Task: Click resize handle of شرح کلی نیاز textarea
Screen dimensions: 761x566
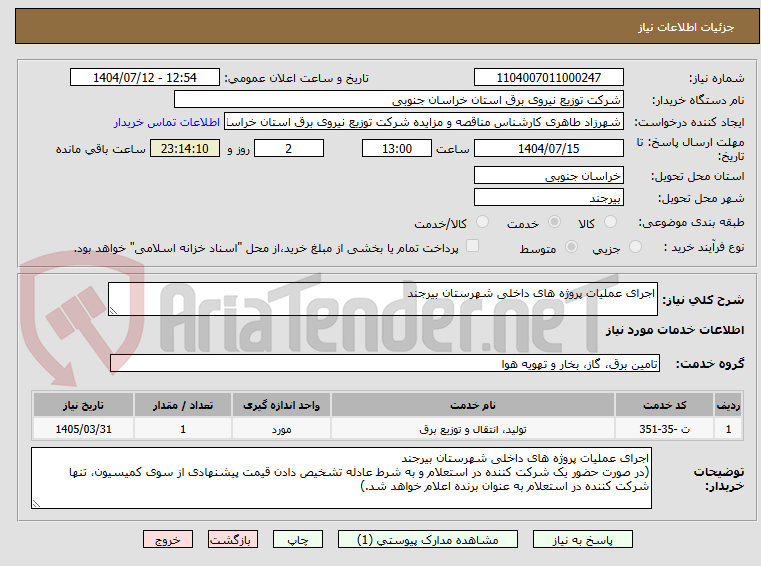Action: pos(113,311)
